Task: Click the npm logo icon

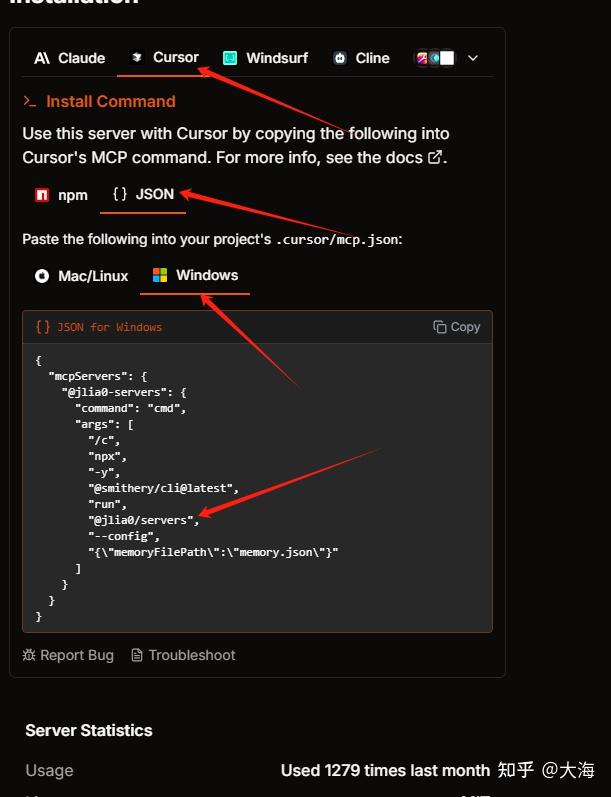Action: pyautogui.click(x=42, y=195)
